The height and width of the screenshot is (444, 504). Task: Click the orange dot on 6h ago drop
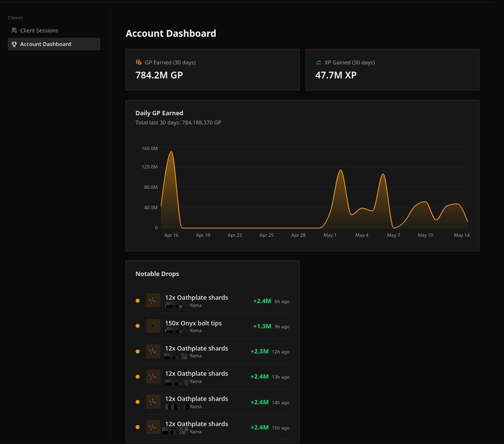138,301
